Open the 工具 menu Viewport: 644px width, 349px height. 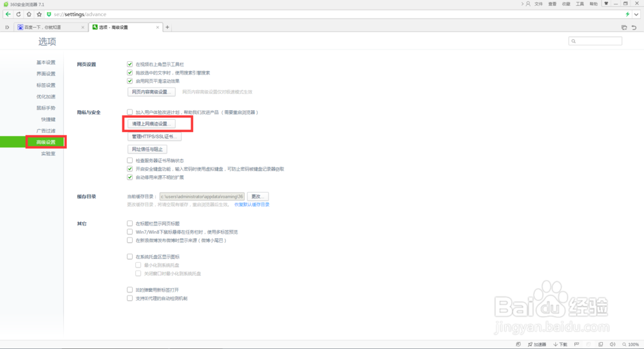pos(580,4)
